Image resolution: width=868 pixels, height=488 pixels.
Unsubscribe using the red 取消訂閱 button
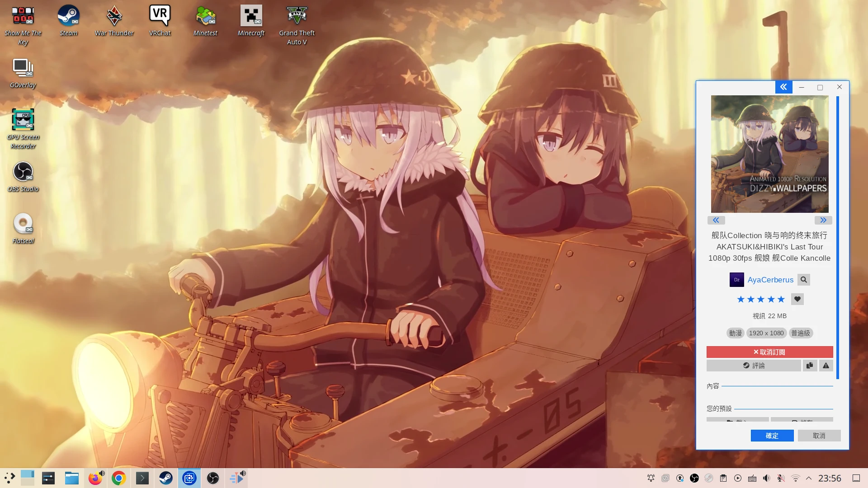pyautogui.click(x=770, y=352)
